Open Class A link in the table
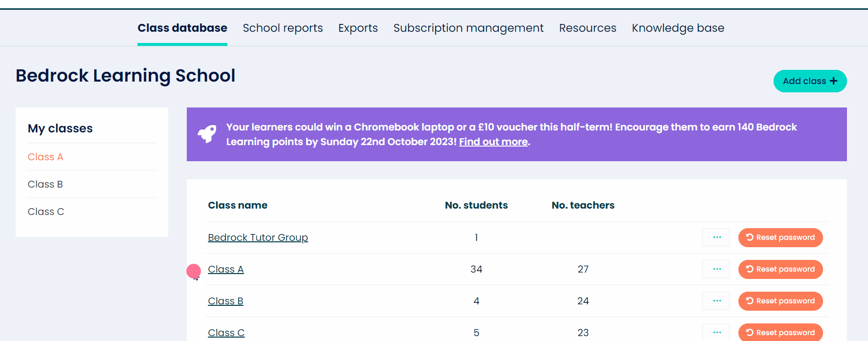This screenshot has height=341, width=868. click(225, 269)
